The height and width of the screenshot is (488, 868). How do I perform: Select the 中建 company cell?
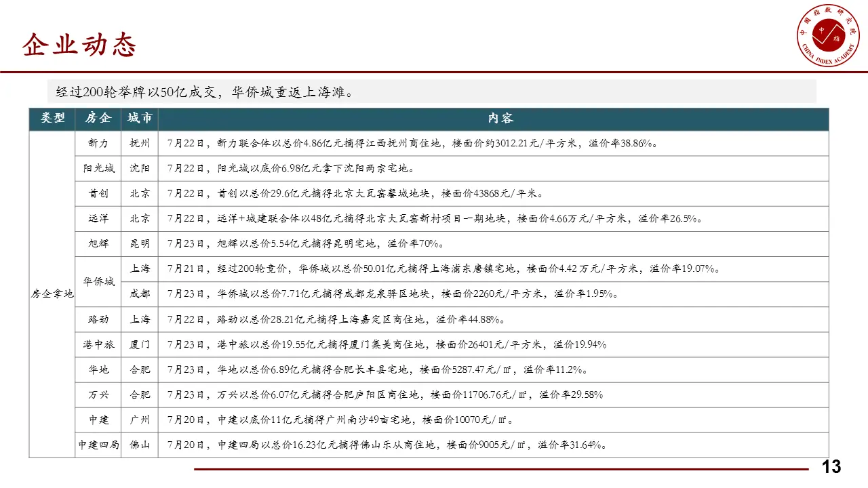coord(98,420)
